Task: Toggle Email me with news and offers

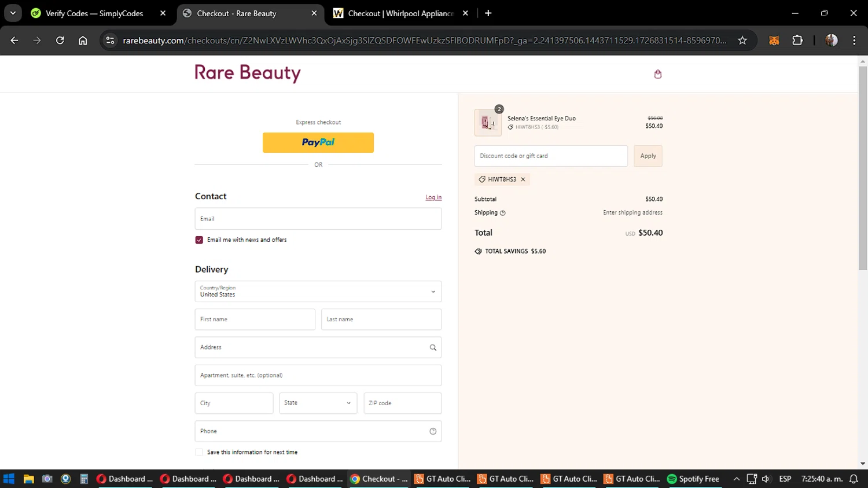Action: coord(199,240)
